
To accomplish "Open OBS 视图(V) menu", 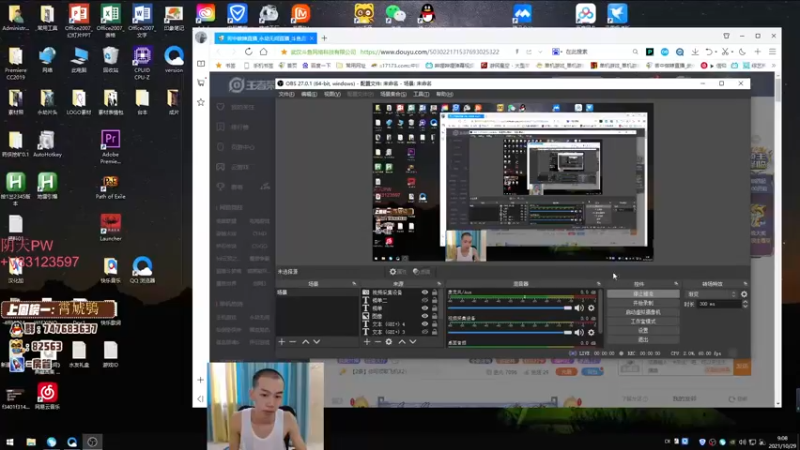I will 332,94.
